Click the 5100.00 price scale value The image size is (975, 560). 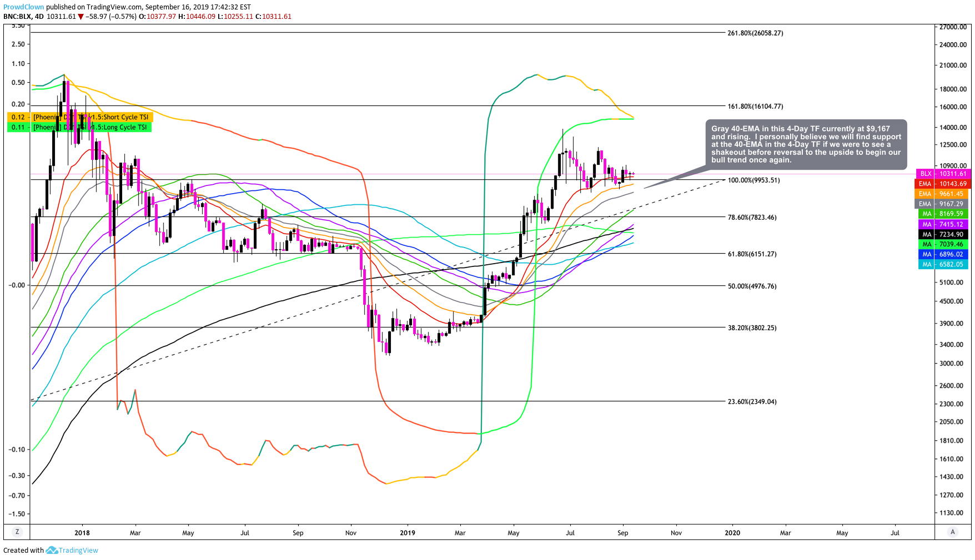click(x=951, y=282)
